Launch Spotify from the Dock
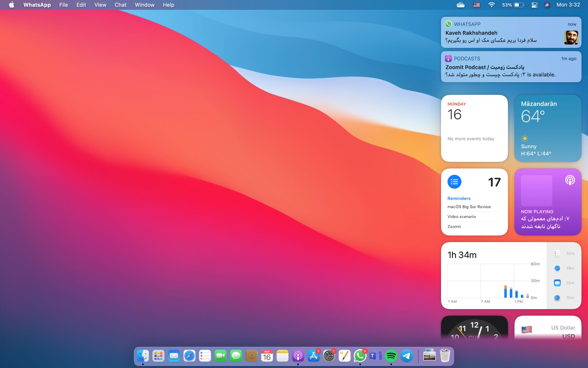 tap(391, 356)
